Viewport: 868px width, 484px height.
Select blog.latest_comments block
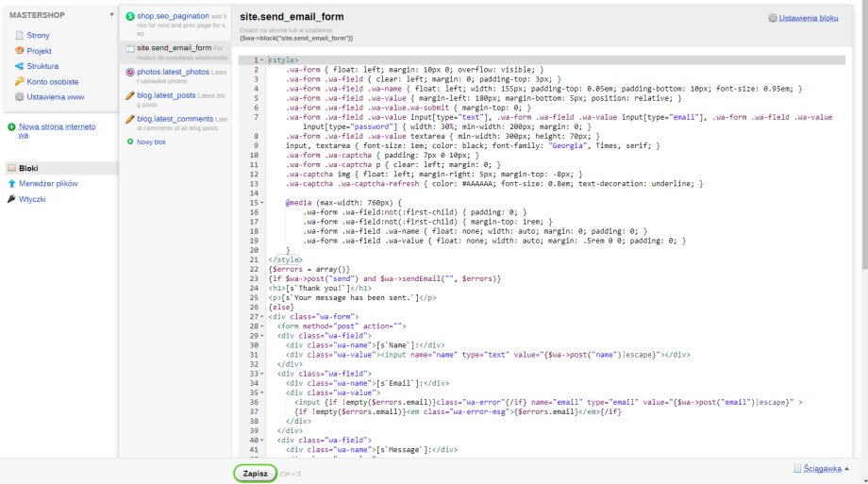175,119
